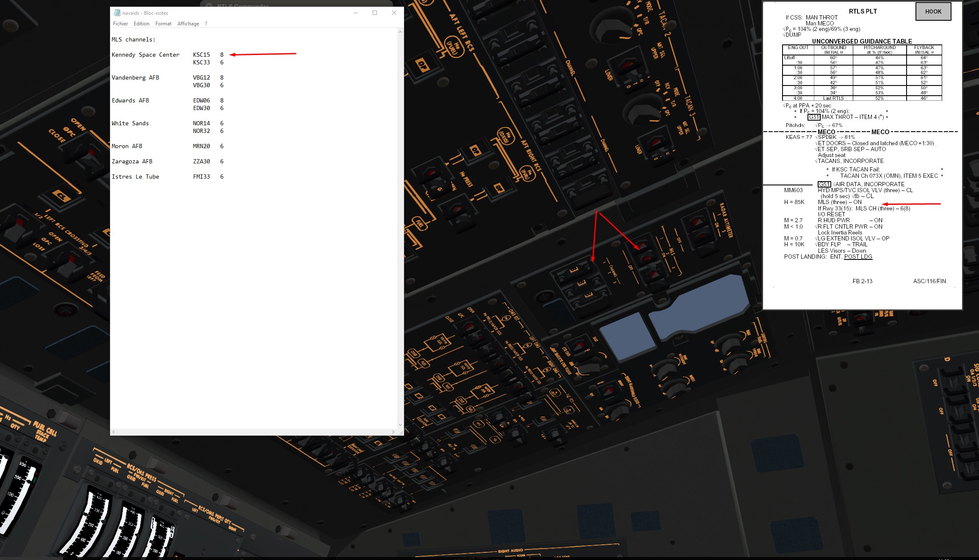Click the MLS channel 3 thumbwheel
Viewport: 979px width, 560px height.
click(x=589, y=295)
